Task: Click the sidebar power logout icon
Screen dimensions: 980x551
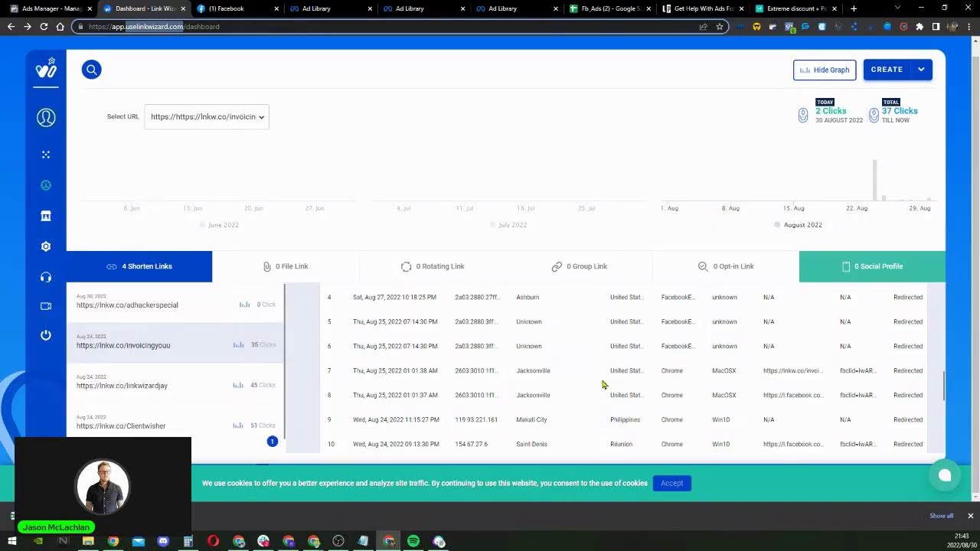Action: pyautogui.click(x=46, y=335)
